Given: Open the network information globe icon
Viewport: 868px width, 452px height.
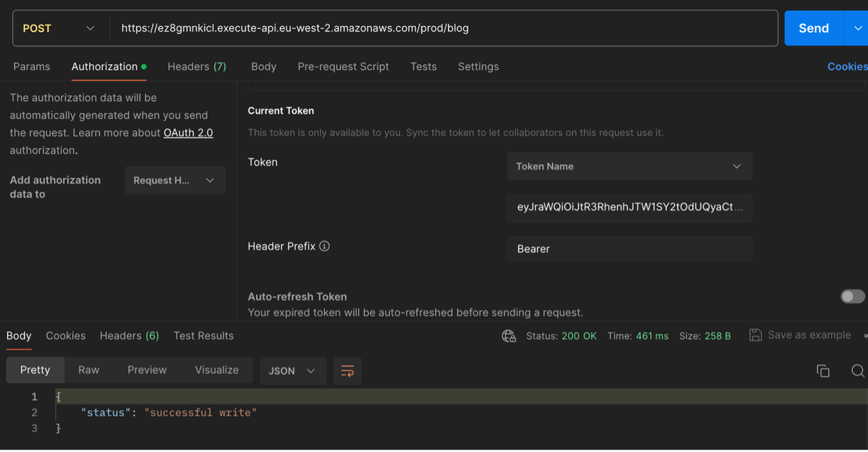Looking at the screenshot, I should pos(509,336).
